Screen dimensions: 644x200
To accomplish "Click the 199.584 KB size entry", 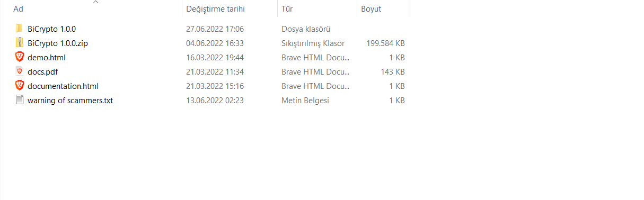I will (x=385, y=43).
